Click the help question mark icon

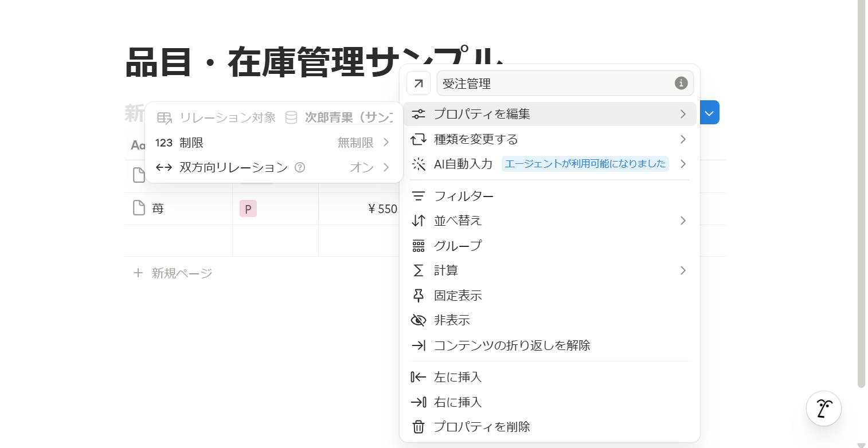tap(299, 167)
